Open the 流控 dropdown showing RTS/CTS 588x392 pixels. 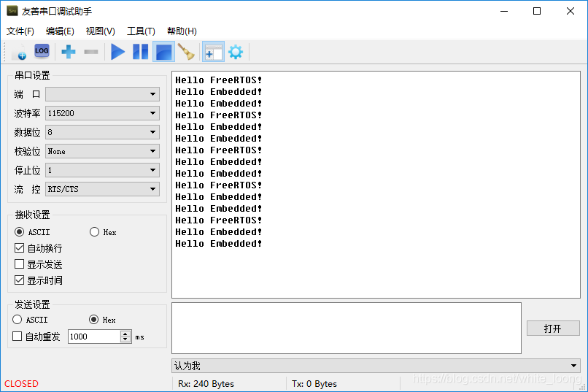tap(102, 189)
